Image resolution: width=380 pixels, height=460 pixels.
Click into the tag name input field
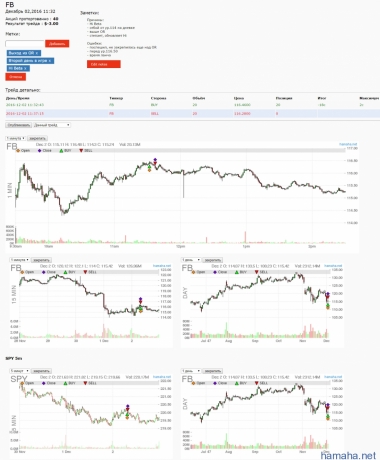(x=25, y=44)
